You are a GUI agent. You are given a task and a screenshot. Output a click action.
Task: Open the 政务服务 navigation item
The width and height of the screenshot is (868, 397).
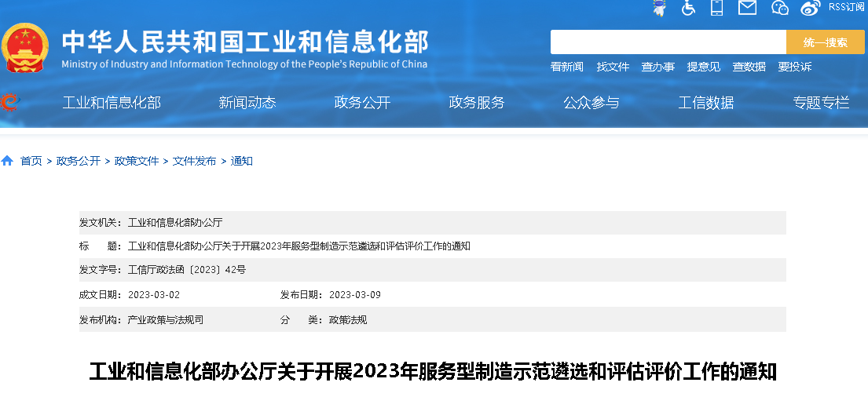coord(477,103)
